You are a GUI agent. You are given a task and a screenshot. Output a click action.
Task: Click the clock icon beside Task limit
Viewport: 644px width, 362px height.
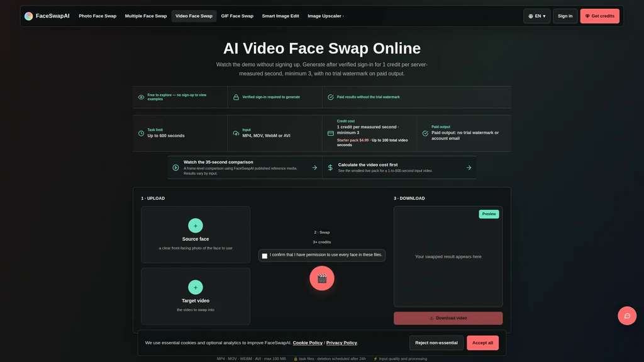click(x=141, y=133)
